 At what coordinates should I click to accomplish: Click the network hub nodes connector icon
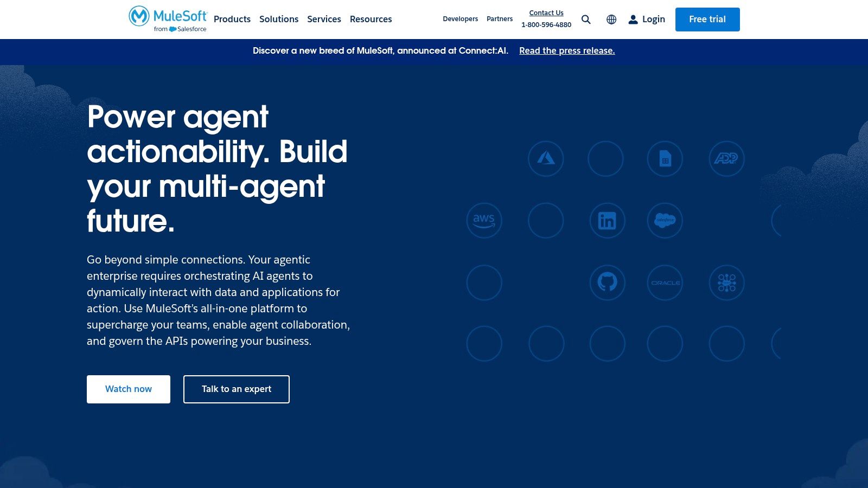point(727,282)
